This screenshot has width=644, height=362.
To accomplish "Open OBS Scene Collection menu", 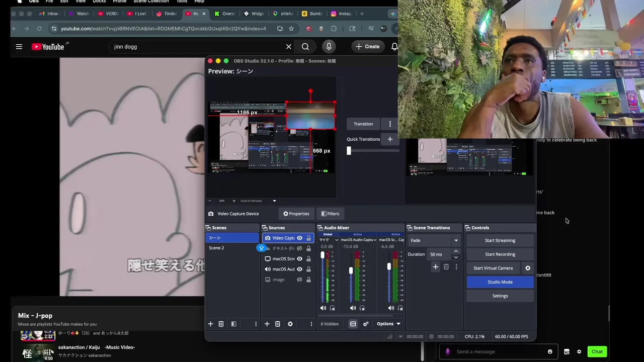I will (151, 2).
